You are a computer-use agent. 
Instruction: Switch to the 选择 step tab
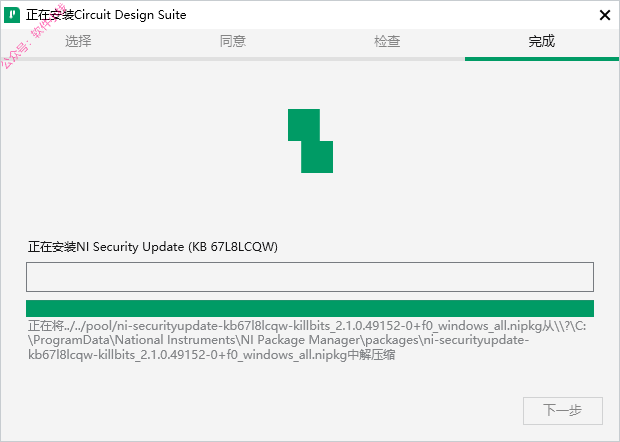78,41
